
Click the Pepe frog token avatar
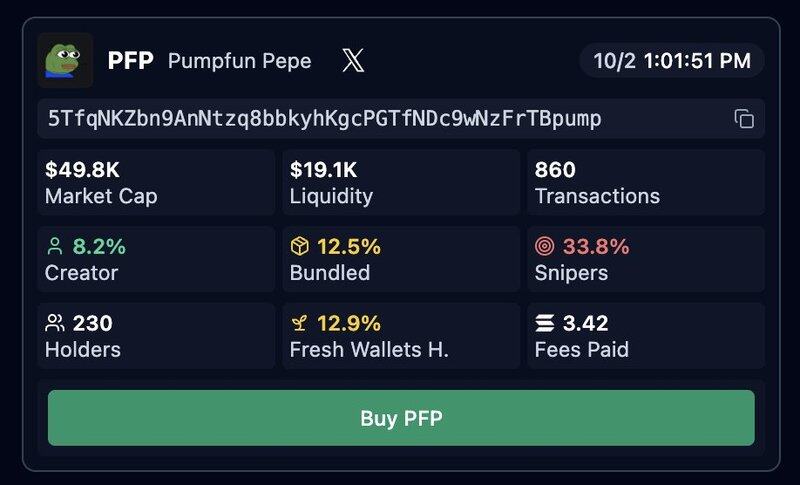tap(65, 61)
